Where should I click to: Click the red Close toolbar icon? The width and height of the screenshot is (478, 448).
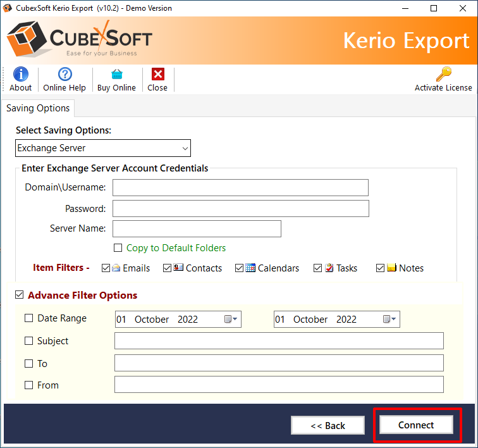[x=157, y=74]
